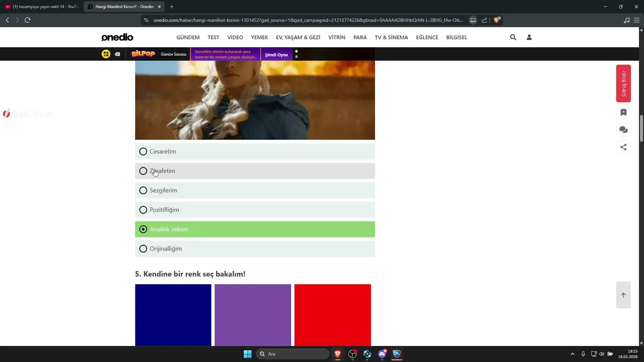Click the Günün Sorusu label
Image resolution: width=644 pixels, height=362 pixels.
coord(174,54)
